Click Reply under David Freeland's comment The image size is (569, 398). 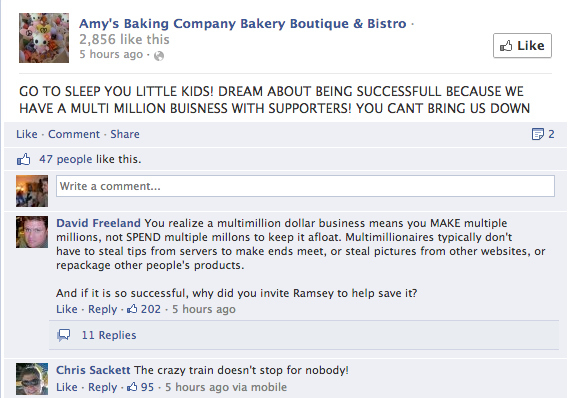(103, 309)
